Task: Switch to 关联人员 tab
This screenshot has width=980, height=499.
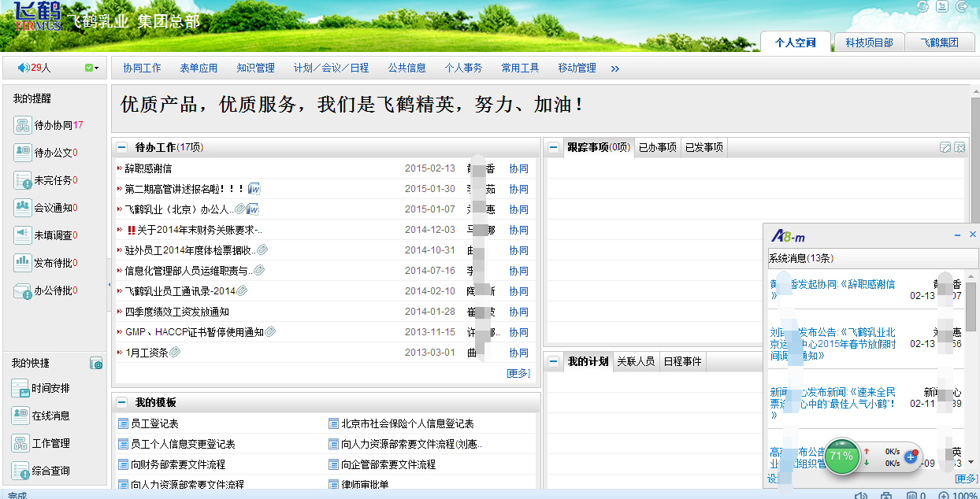Action: [x=636, y=362]
